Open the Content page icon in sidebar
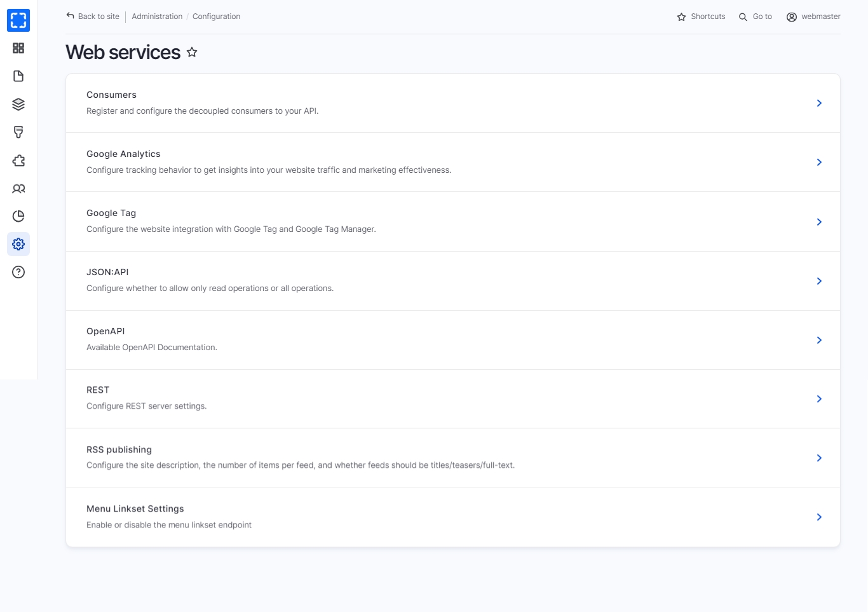868x612 pixels. [18, 76]
